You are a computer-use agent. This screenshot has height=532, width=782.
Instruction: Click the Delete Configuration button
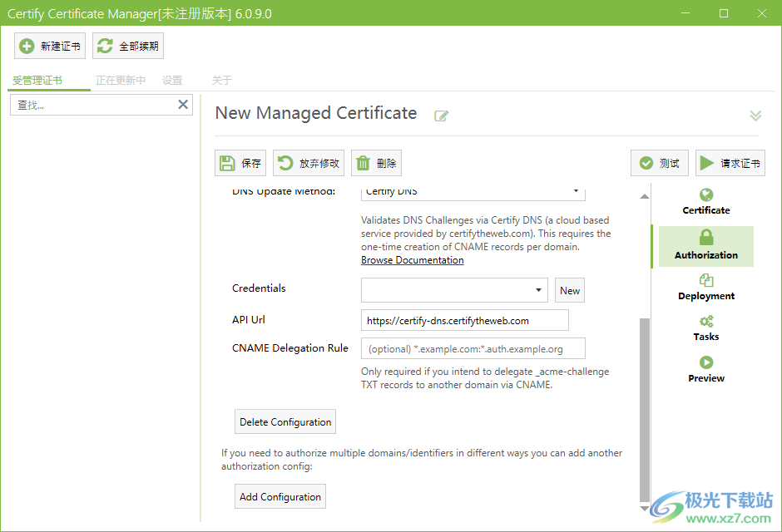(285, 421)
